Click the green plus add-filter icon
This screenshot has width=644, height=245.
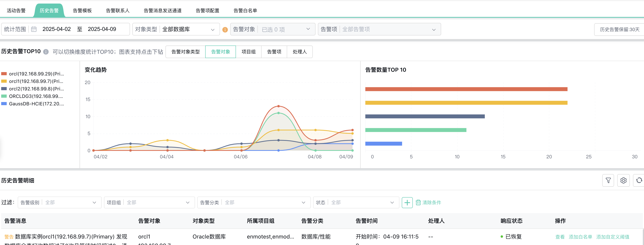click(x=407, y=202)
